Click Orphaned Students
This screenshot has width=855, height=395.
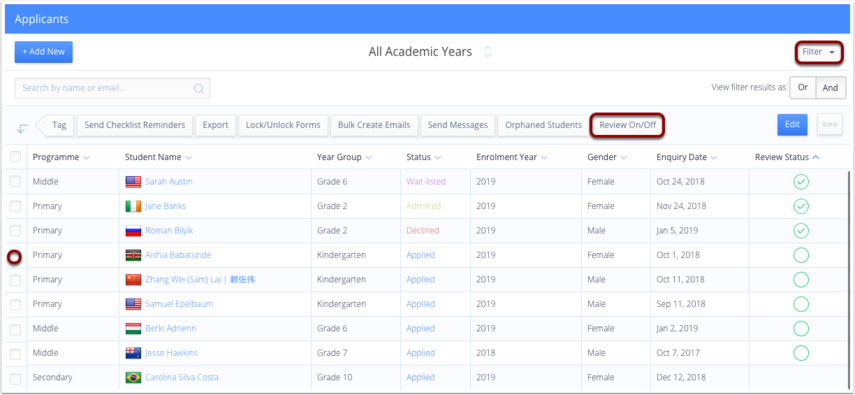click(543, 125)
